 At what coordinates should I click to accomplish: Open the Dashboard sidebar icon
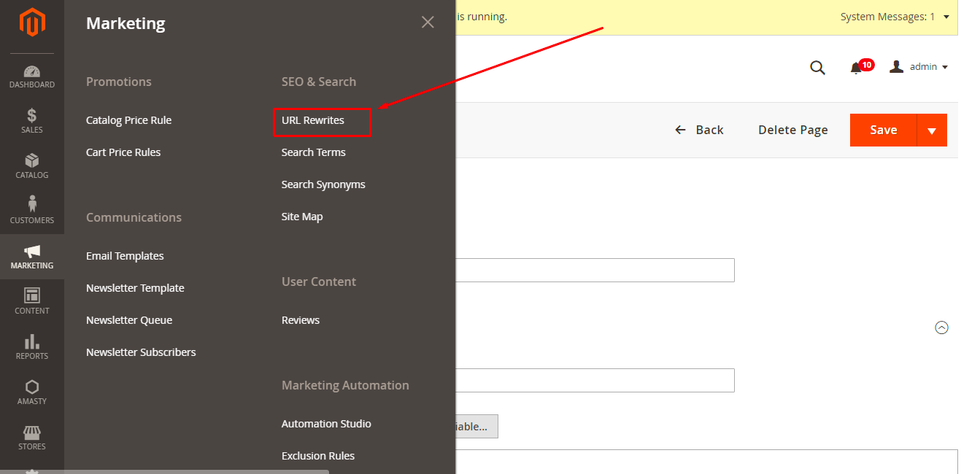pyautogui.click(x=32, y=76)
